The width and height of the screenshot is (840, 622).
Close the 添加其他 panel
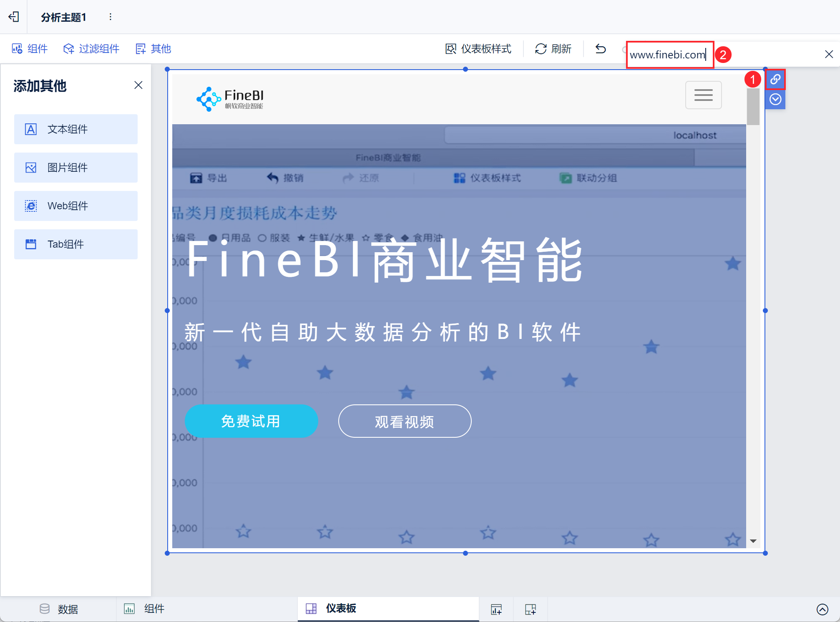tap(138, 85)
